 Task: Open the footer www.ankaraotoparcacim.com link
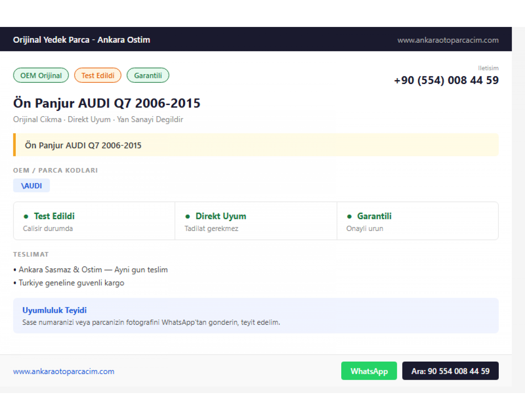click(x=64, y=371)
